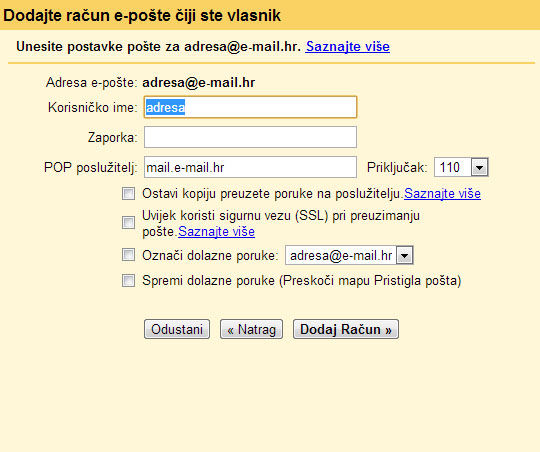Viewport: 540px width, 452px height.
Task: Open 'Saznajte više' link after poslužitelju
Action: [x=442, y=194]
